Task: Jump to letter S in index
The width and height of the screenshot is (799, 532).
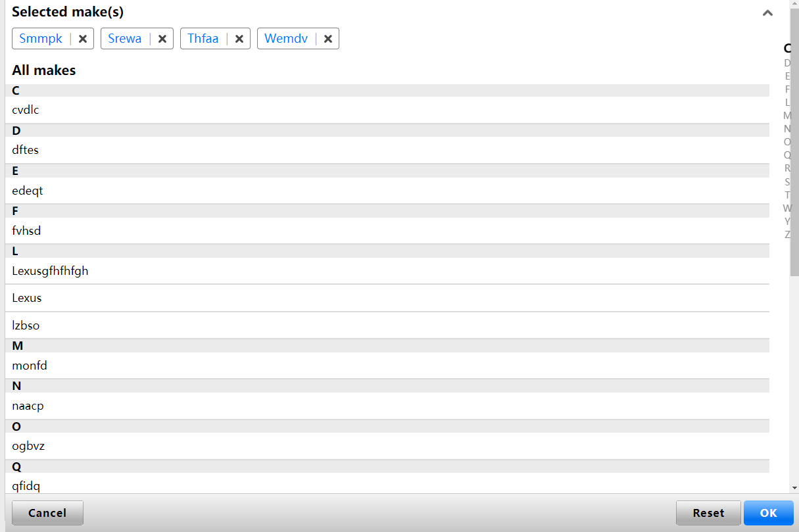Action: click(787, 182)
